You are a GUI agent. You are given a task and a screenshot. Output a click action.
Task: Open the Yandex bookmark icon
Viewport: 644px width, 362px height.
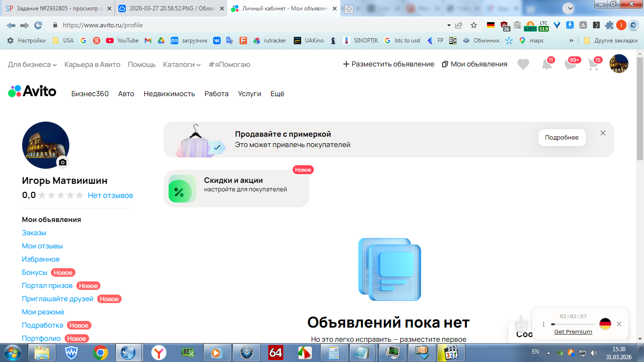pos(97,41)
